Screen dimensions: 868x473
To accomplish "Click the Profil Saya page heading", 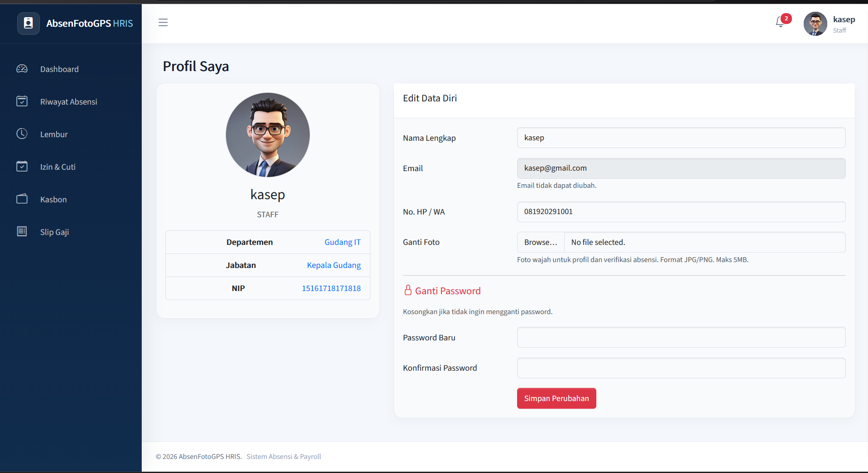I will 196,67.
